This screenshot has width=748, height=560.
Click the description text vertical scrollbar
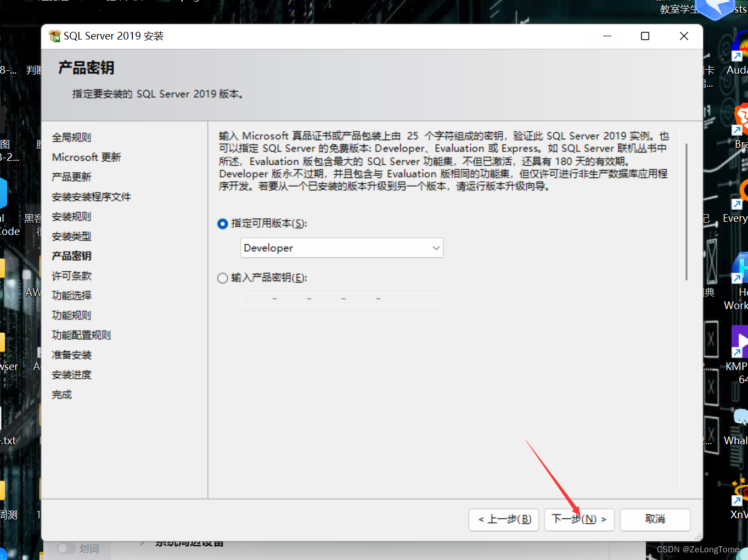686,212
